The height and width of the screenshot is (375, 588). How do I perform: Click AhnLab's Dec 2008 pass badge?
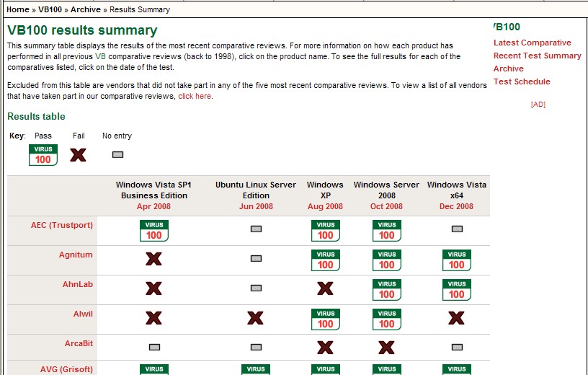(457, 290)
